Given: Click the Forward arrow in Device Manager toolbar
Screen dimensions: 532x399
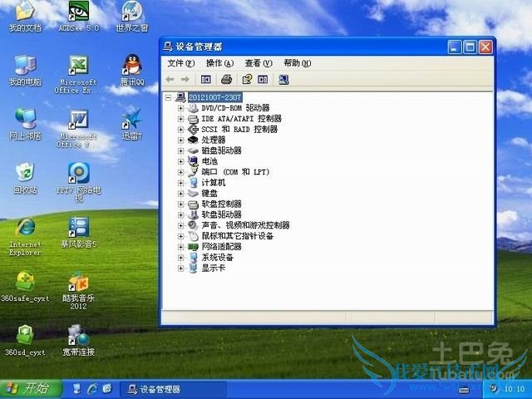Looking at the screenshot, I should (x=185, y=80).
